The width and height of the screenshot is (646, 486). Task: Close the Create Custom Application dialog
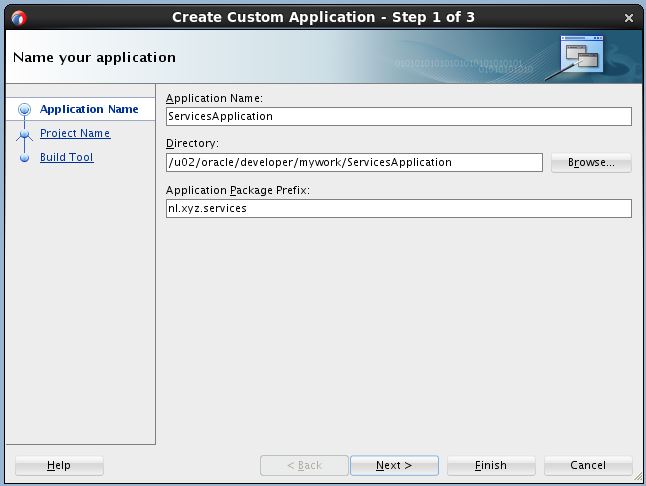pos(628,17)
